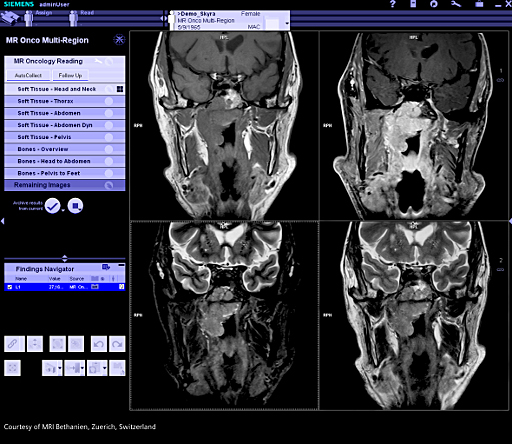Viewport: 512px width, 444px height.
Task: Click the undo arrow button
Action: click(x=99, y=344)
